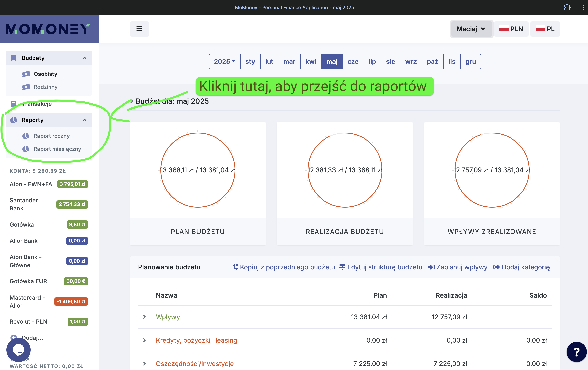Open the browser three-dots menu
588x370 pixels.
583,7
